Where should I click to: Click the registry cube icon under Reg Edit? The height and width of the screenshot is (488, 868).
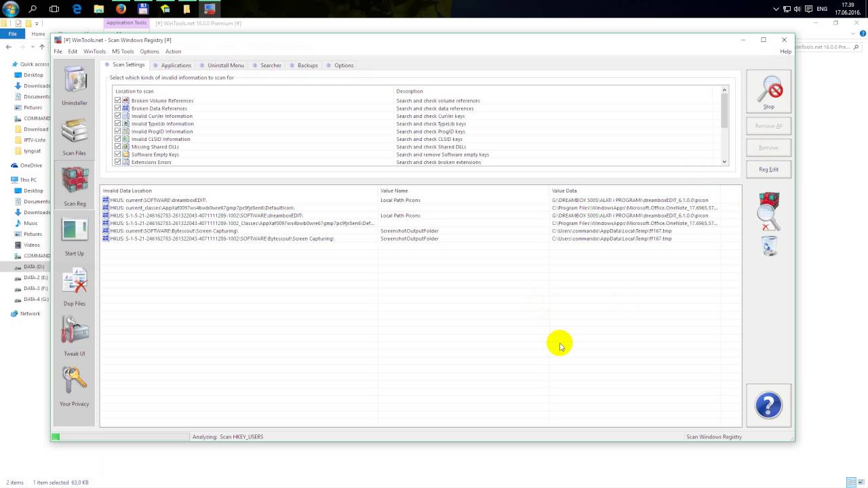pos(769,200)
